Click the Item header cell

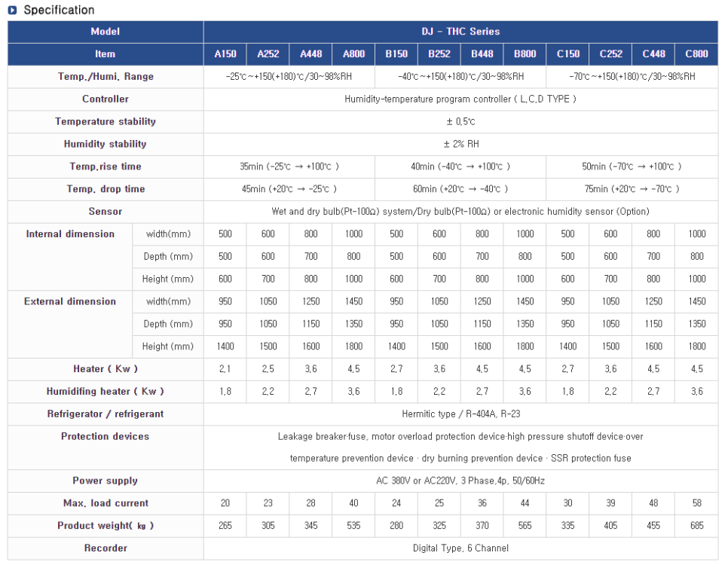[105, 54]
